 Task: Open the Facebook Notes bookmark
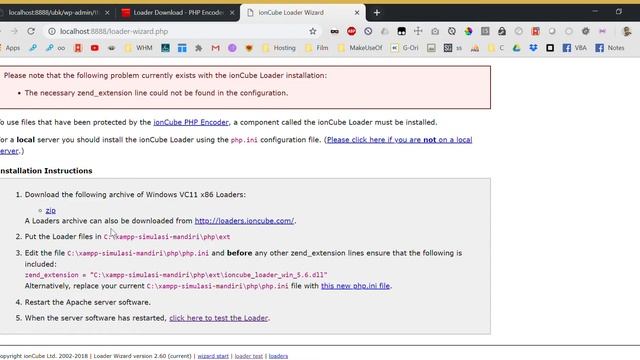[610, 48]
